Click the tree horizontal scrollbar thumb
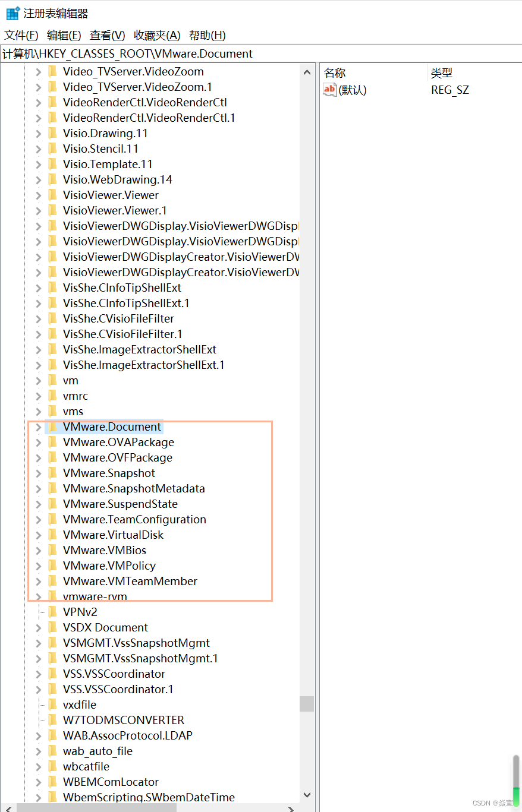 (x=96, y=808)
